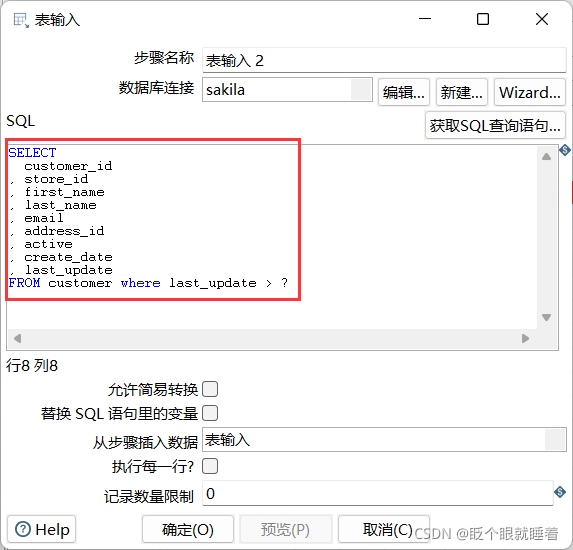Click the first_name line in SQL
The height and width of the screenshot is (550, 573).
click(x=64, y=192)
